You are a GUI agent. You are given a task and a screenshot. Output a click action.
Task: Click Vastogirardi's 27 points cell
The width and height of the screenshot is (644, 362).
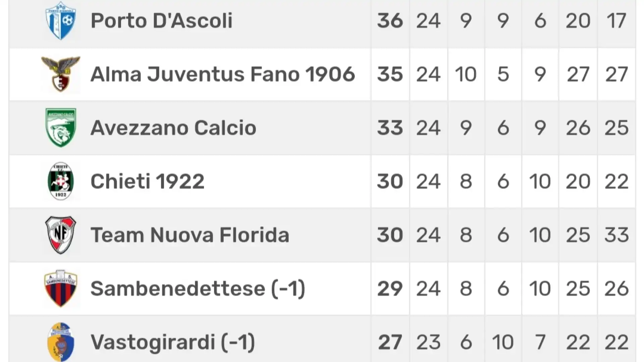tap(390, 342)
